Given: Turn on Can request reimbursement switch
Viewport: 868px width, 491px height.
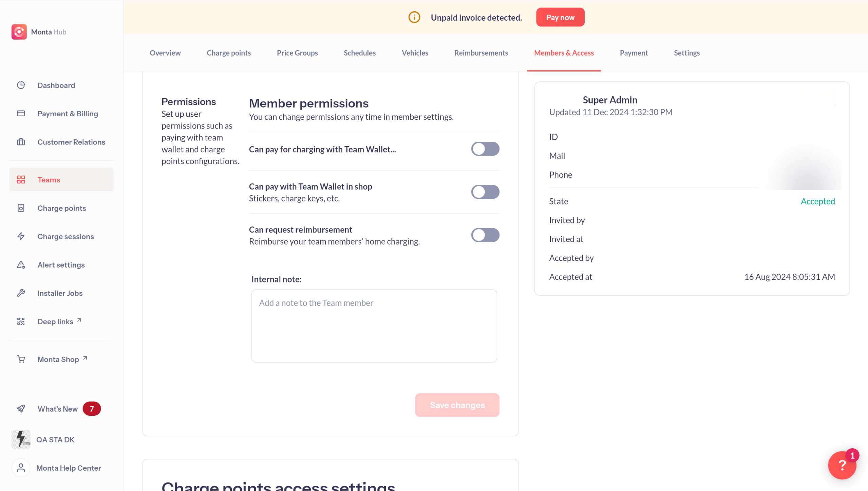Looking at the screenshot, I should [x=485, y=235].
